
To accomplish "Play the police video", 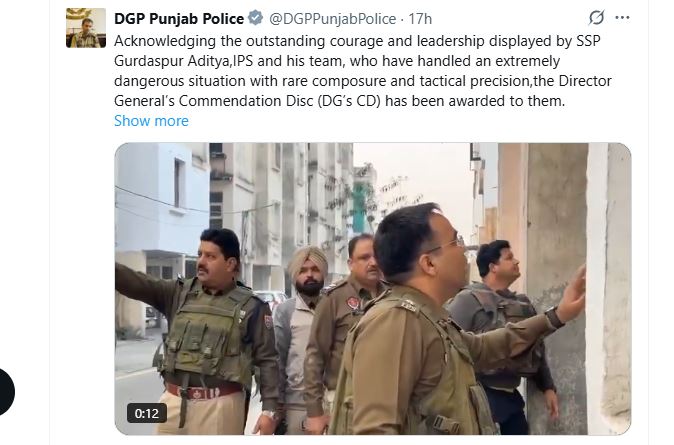I will [373, 289].
